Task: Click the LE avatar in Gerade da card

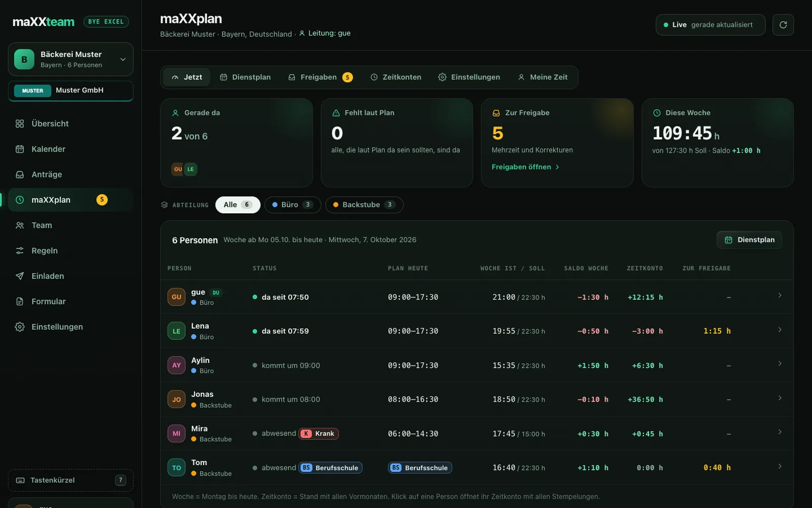Action: pyautogui.click(x=190, y=169)
